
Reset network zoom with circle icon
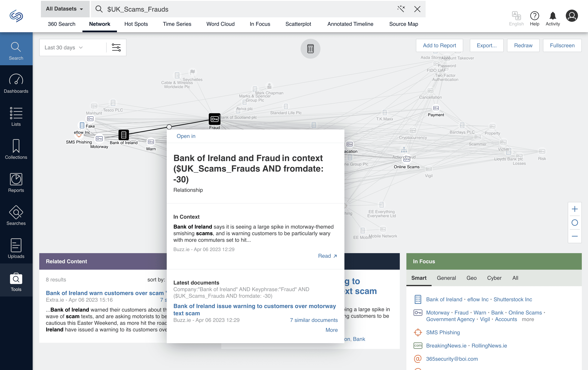pos(575,222)
